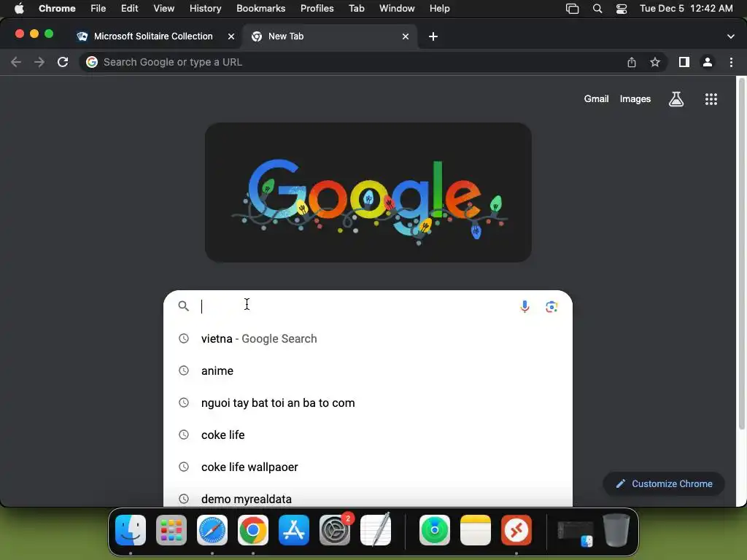Open Find My in the Dock

pos(435,530)
